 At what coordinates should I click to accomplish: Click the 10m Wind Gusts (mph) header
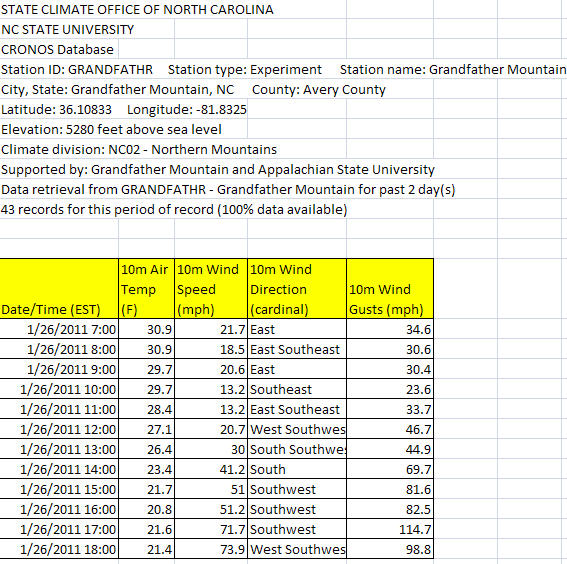click(x=390, y=289)
